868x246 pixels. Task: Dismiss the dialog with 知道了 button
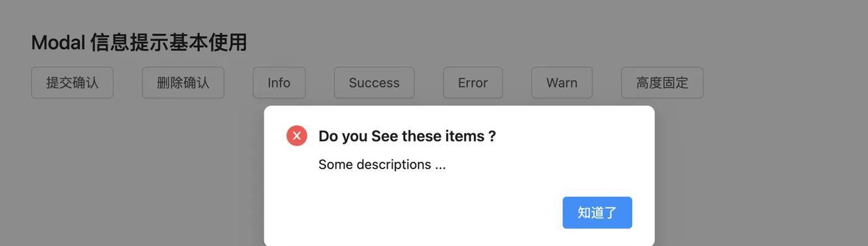coord(597,213)
